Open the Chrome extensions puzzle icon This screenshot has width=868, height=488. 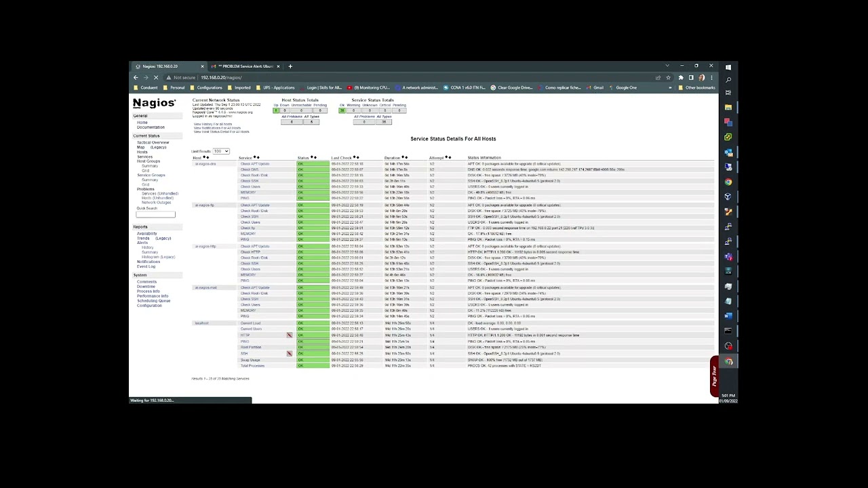pyautogui.click(x=681, y=77)
